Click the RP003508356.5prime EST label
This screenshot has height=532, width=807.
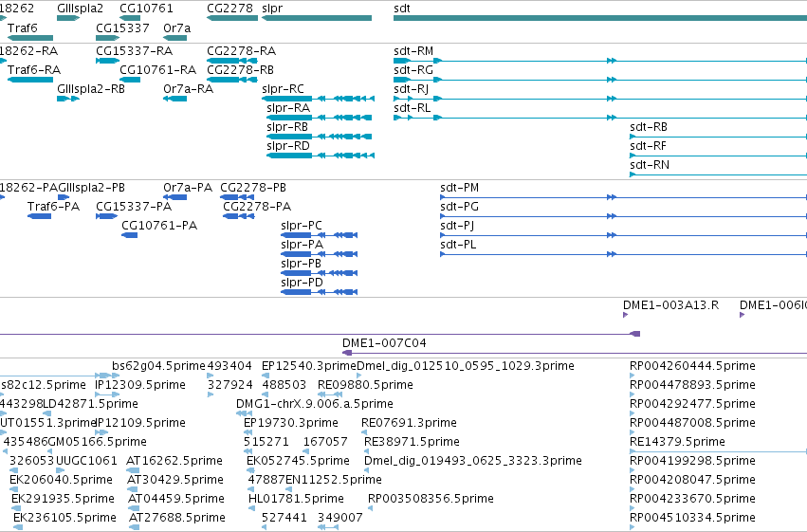[x=431, y=499]
